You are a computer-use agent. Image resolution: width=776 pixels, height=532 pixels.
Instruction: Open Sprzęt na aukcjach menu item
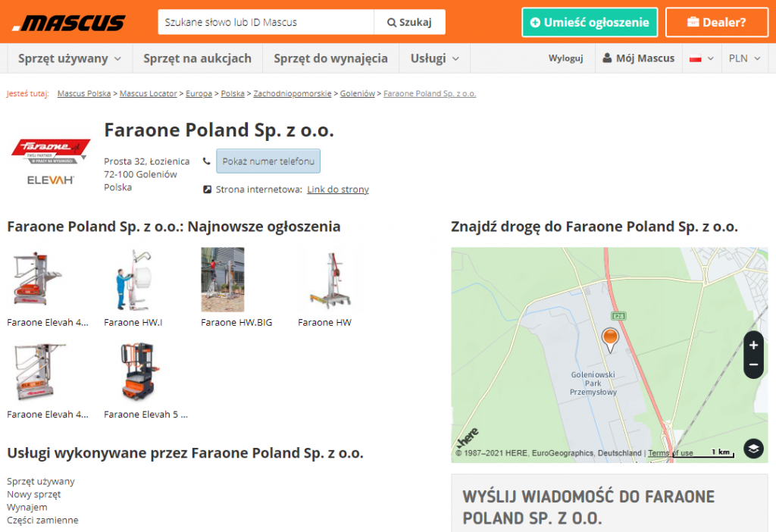coord(198,58)
